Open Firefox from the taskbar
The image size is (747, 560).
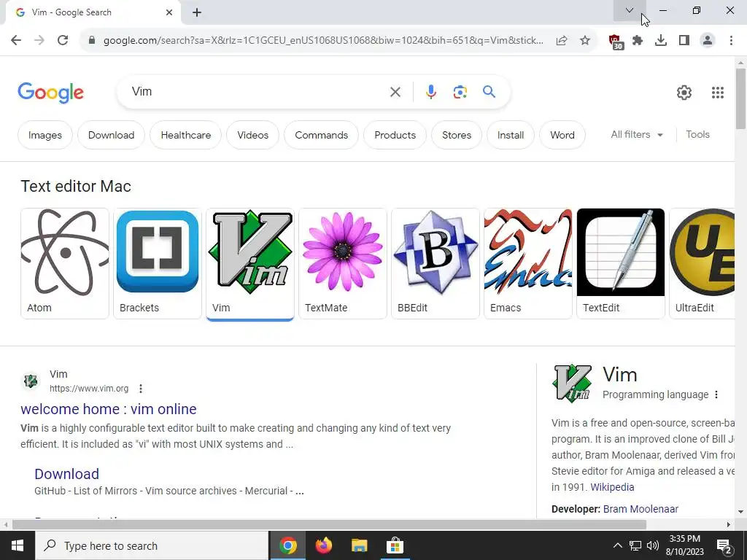point(324,545)
